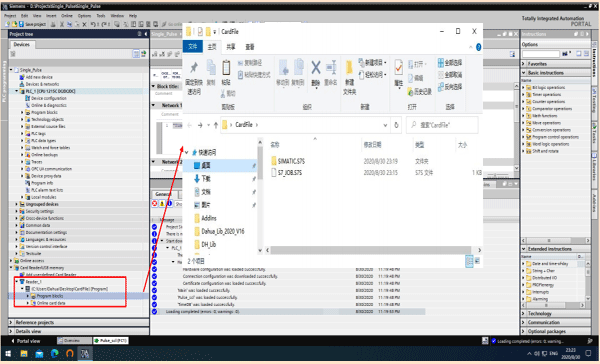Click the cut scissors icon in TIA toolbar
The width and height of the screenshot is (600, 364).
tap(62, 24)
